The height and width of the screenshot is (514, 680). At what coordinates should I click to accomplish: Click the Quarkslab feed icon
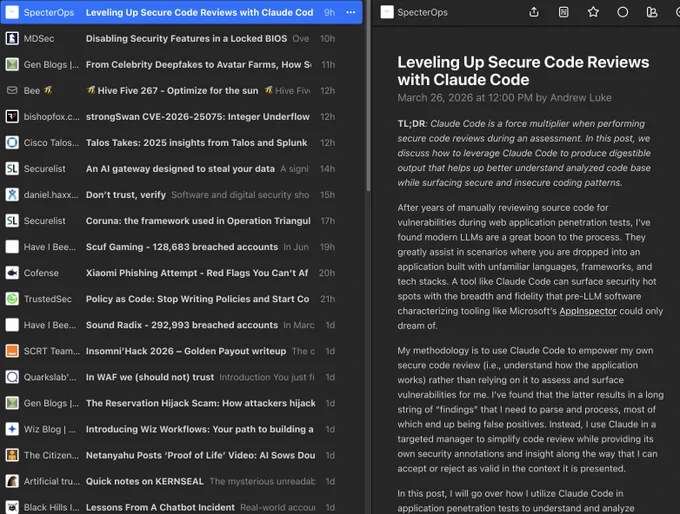click(12, 376)
